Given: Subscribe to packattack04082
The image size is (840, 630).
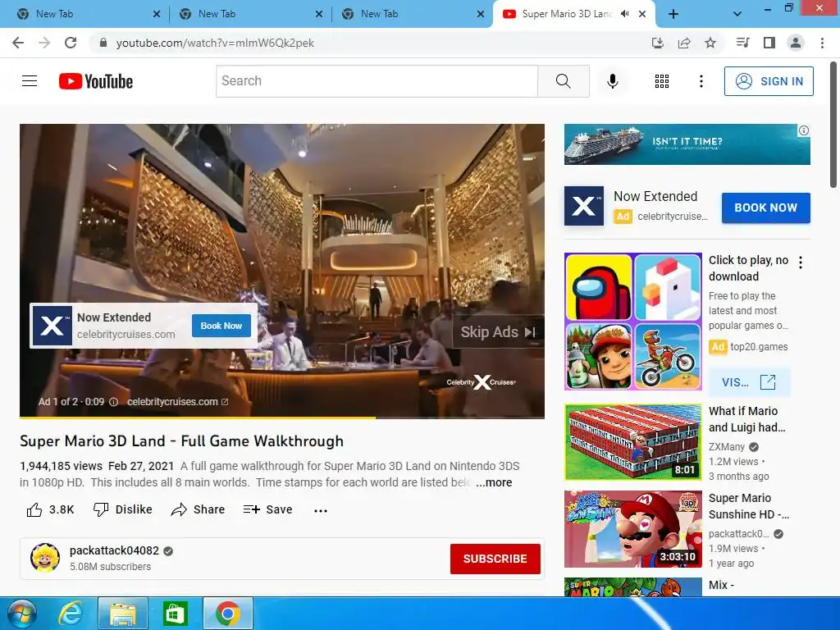Looking at the screenshot, I should point(495,559).
